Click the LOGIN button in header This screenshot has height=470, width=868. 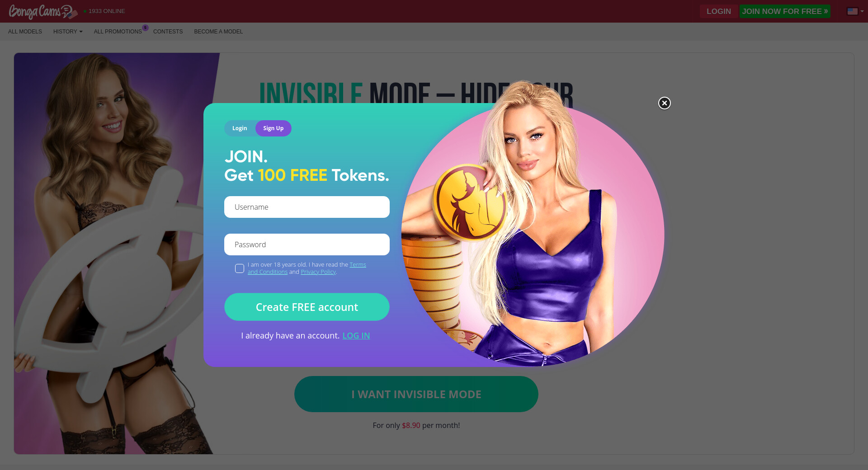[x=719, y=11]
